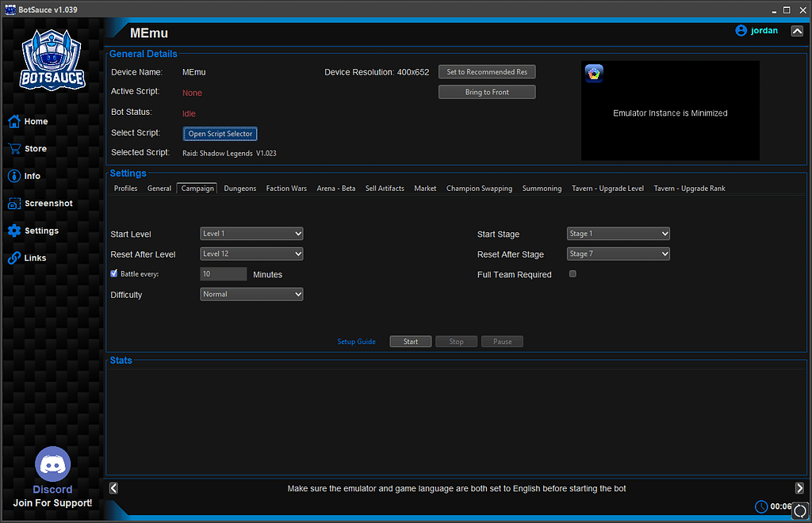Open the Start Level dropdown
The image size is (812, 523).
(x=251, y=234)
